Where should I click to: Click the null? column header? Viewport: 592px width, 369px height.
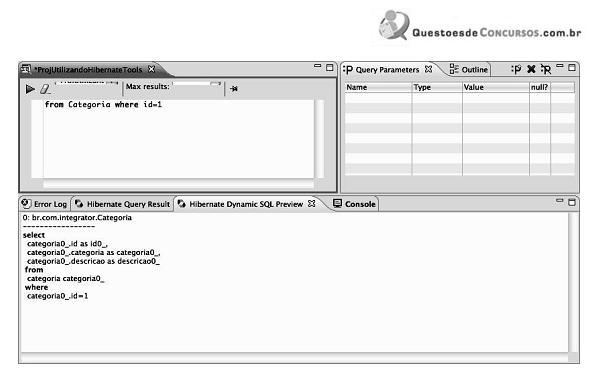[x=540, y=87]
